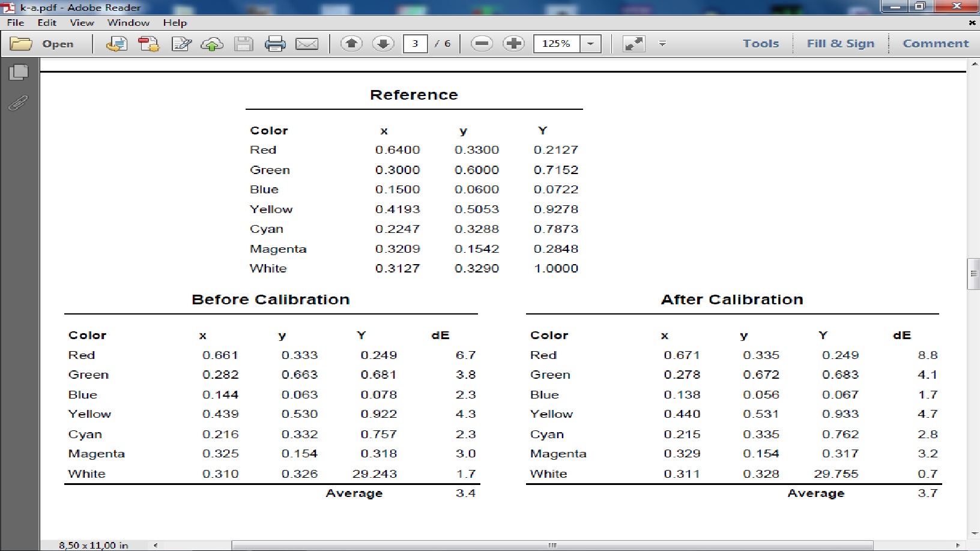Open the Fill & Sign pane
This screenshot has height=551, width=980.
point(840,44)
